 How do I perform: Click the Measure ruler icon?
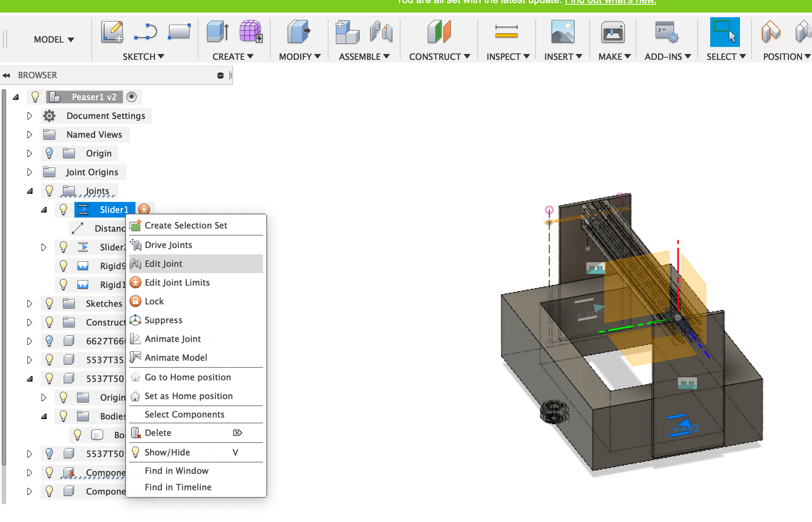click(x=506, y=32)
